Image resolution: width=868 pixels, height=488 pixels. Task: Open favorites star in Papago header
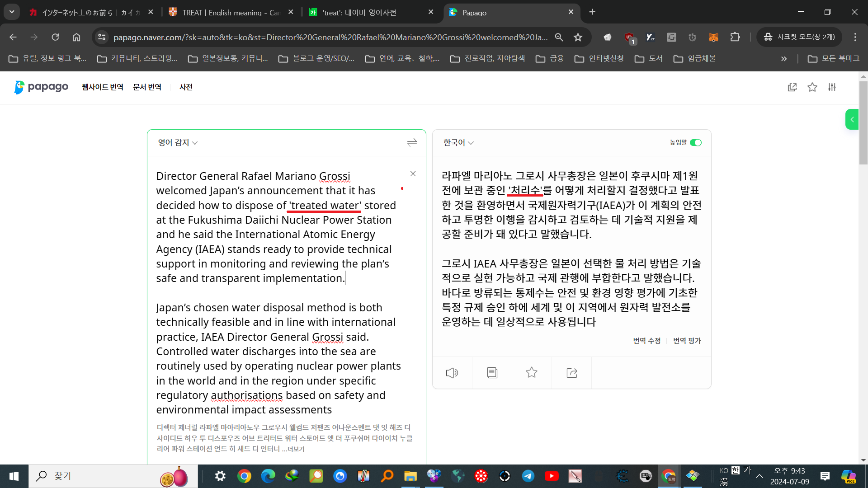(x=812, y=87)
